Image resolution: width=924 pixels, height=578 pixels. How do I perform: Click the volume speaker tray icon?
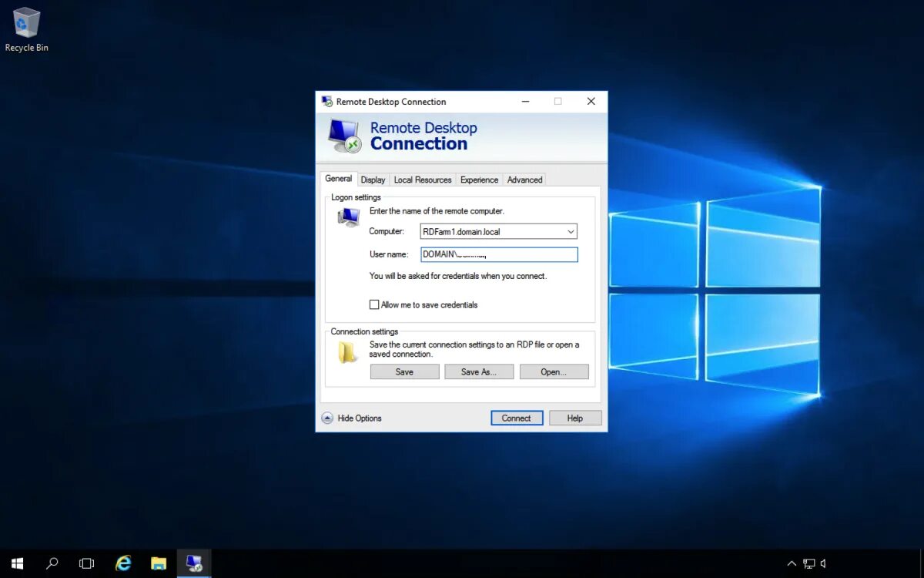[x=823, y=563]
